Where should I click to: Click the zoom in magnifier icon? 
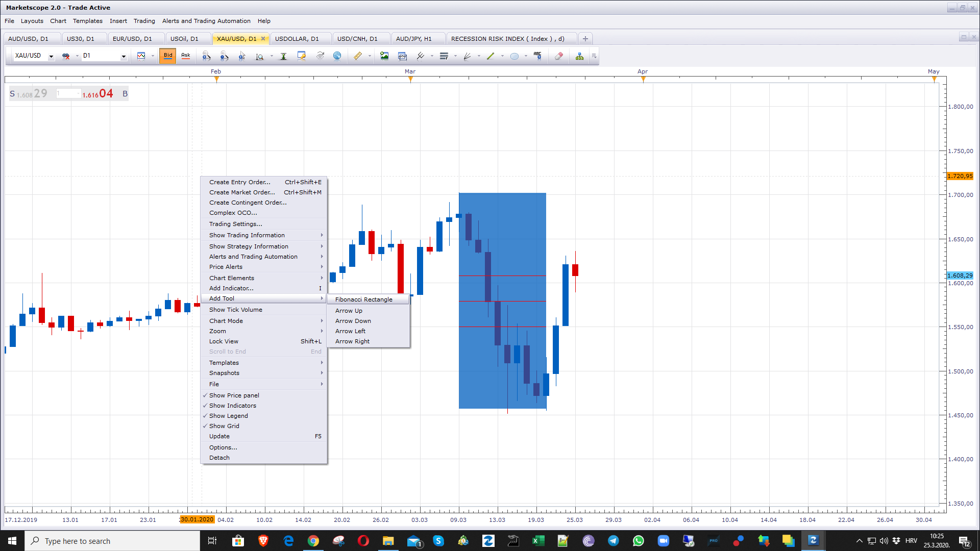206,56
